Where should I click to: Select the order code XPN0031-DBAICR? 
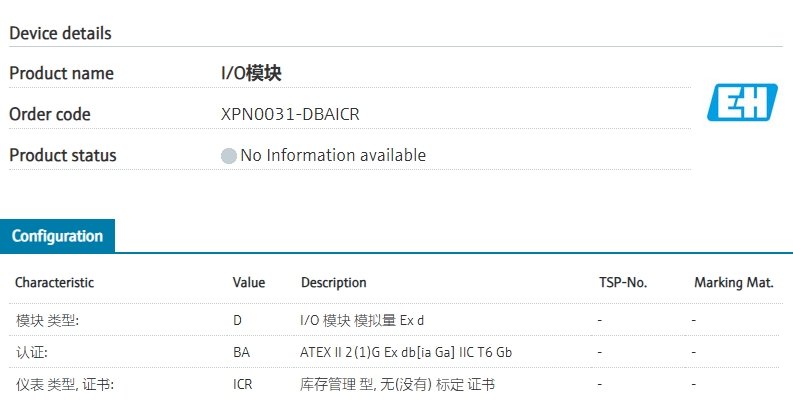(x=290, y=114)
